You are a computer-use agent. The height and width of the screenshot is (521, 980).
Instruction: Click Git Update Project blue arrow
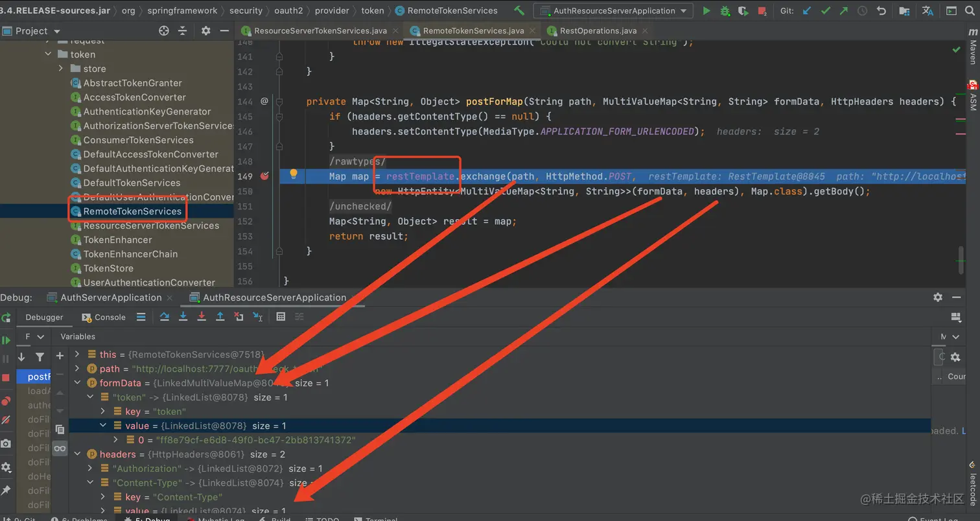pyautogui.click(x=807, y=10)
